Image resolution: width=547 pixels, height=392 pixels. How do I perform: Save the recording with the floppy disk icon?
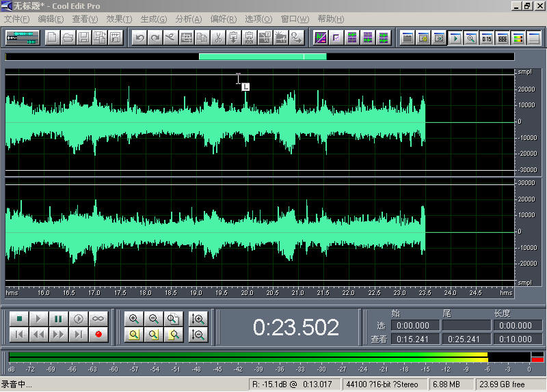(83, 38)
